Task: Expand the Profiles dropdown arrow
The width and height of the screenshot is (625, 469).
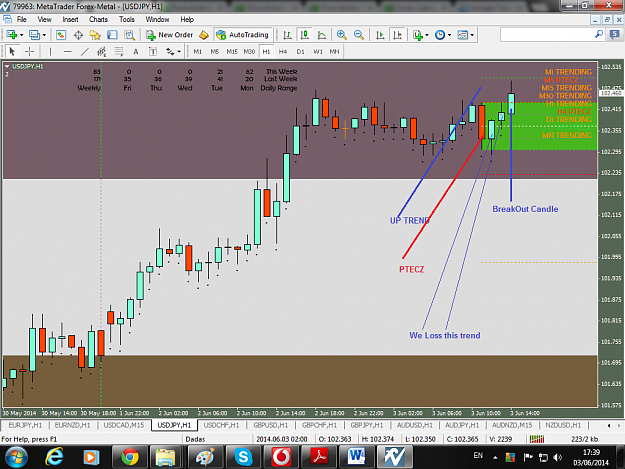Action: (x=44, y=35)
